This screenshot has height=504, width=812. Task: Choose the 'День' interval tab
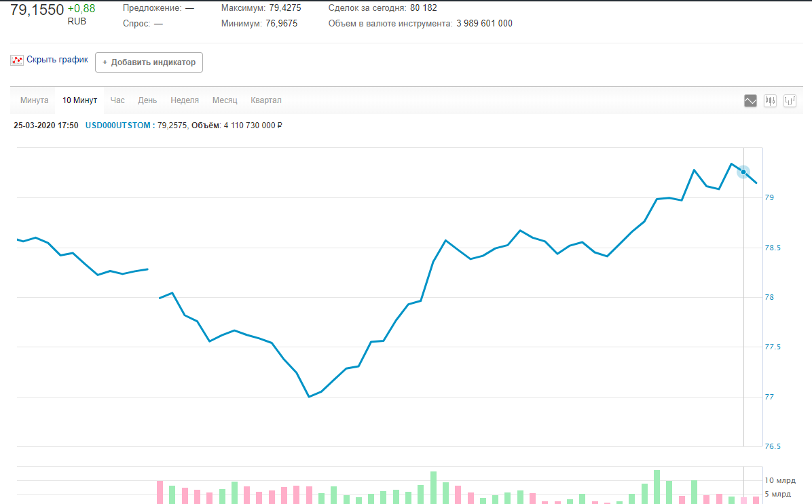pos(147,100)
